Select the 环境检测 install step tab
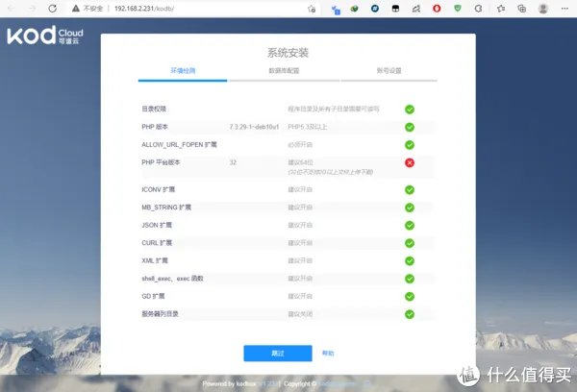577x392 pixels. pyautogui.click(x=183, y=70)
